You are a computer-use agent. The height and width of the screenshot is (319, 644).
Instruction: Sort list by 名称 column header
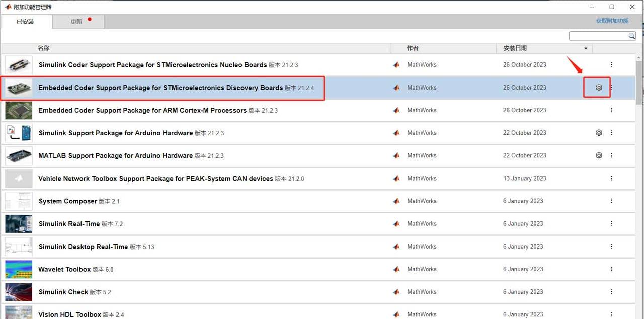44,48
